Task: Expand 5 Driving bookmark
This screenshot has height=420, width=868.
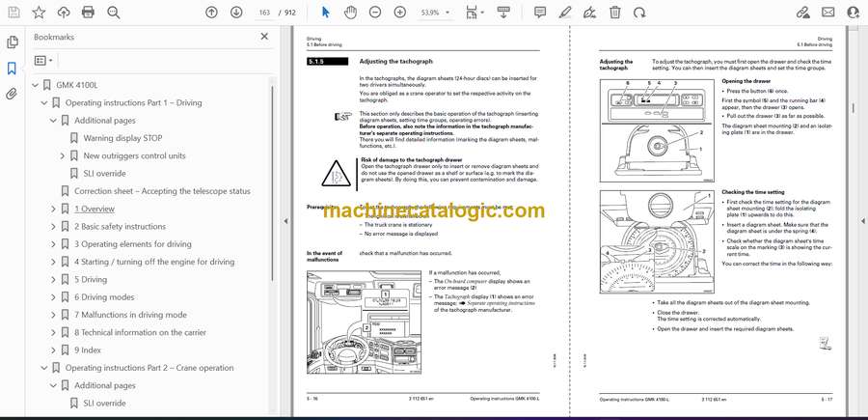Action: (53, 280)
